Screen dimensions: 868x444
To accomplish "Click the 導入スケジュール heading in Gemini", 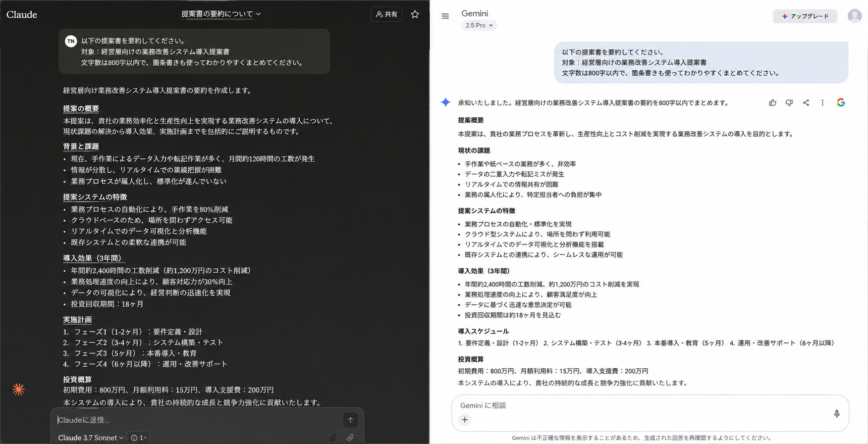I will (x=484, y=331).
